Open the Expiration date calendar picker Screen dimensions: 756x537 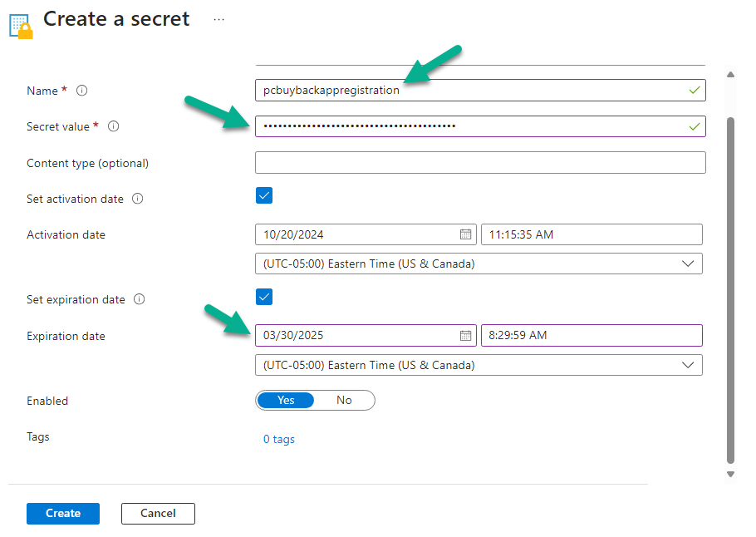click(465, 335)
